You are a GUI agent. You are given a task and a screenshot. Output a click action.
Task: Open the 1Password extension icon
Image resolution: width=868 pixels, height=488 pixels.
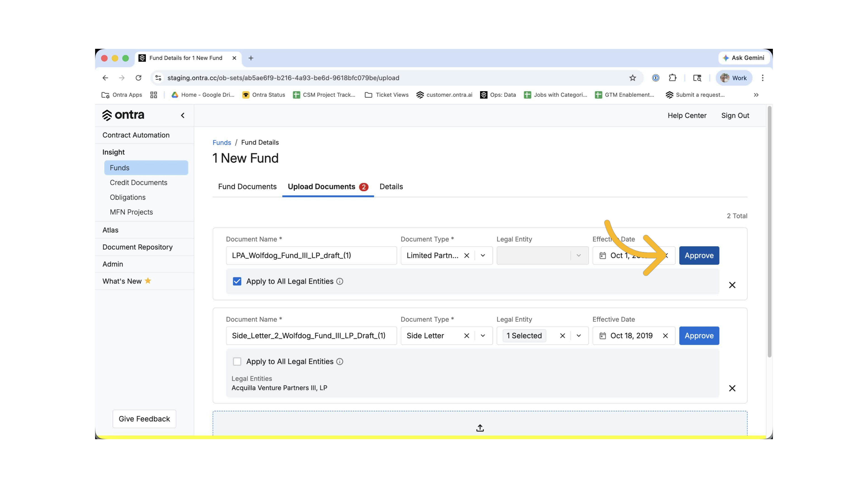(655, 78)
